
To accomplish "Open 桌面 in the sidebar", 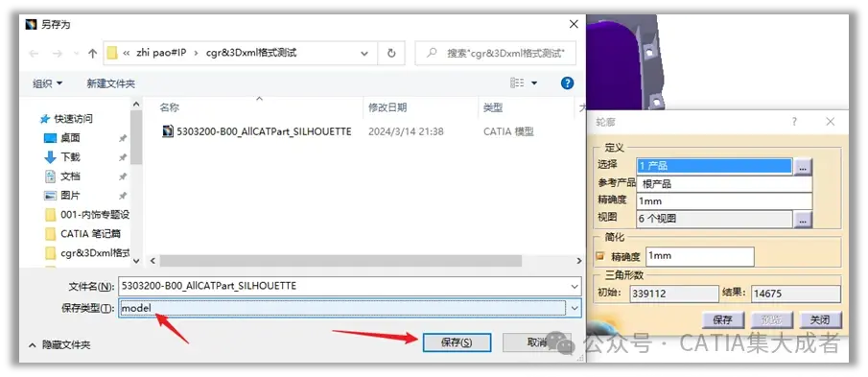I will pos(70,138).
